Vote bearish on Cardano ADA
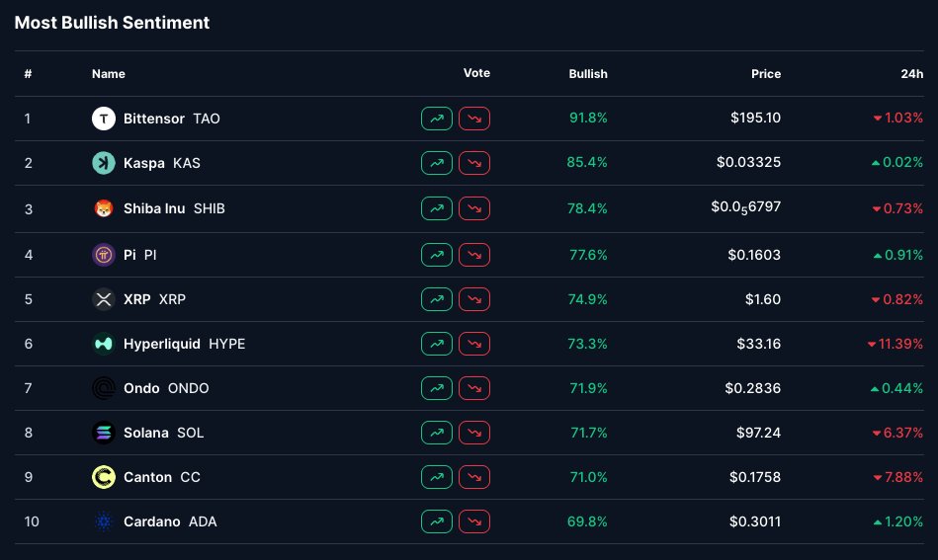The width and height of the screenshot is (938, 560). pyautogui.click(x=474, y=521)
